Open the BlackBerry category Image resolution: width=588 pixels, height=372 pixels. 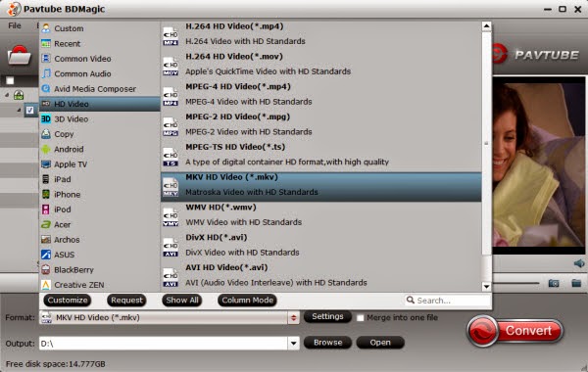coord(99,270)
